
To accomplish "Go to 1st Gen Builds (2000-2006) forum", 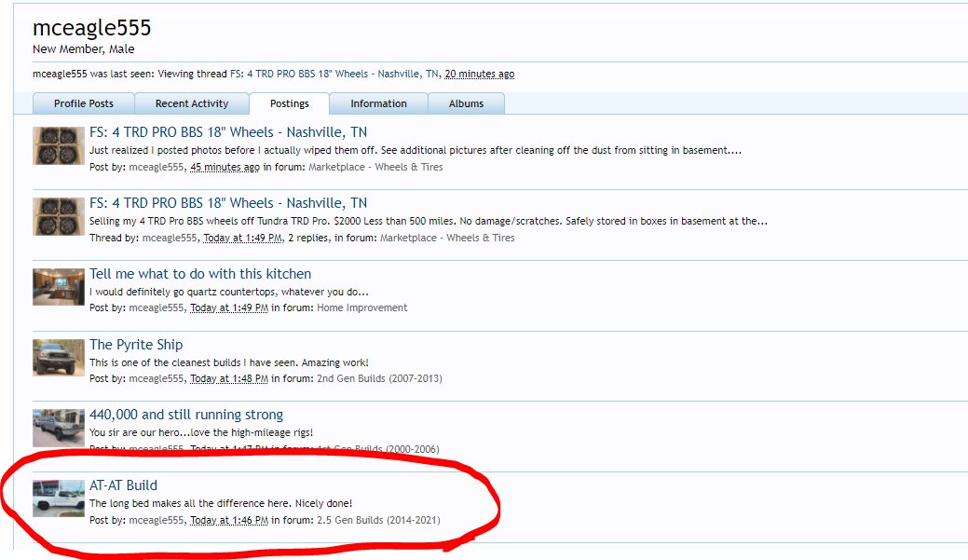I will (378, 449).
